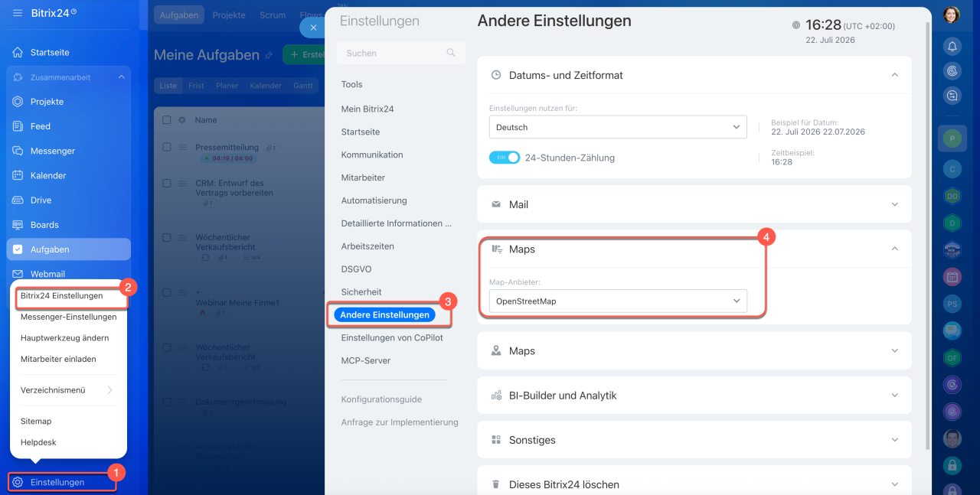980x495 pixels.
Task: Open Sicherheit settings section
Action: tap(361, 292)
